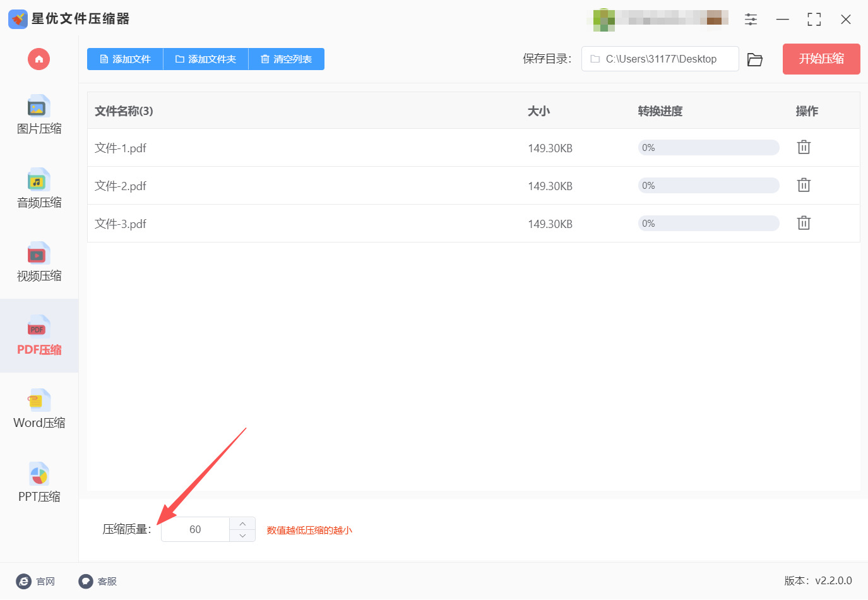Open 客服 customer service chat
868x600 pixels.
[98, 581]
